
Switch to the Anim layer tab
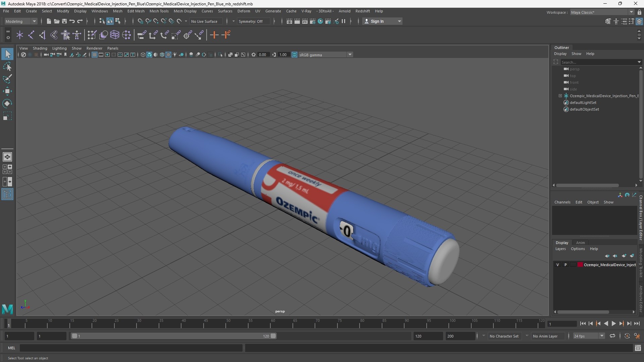(x=580, y=243)
